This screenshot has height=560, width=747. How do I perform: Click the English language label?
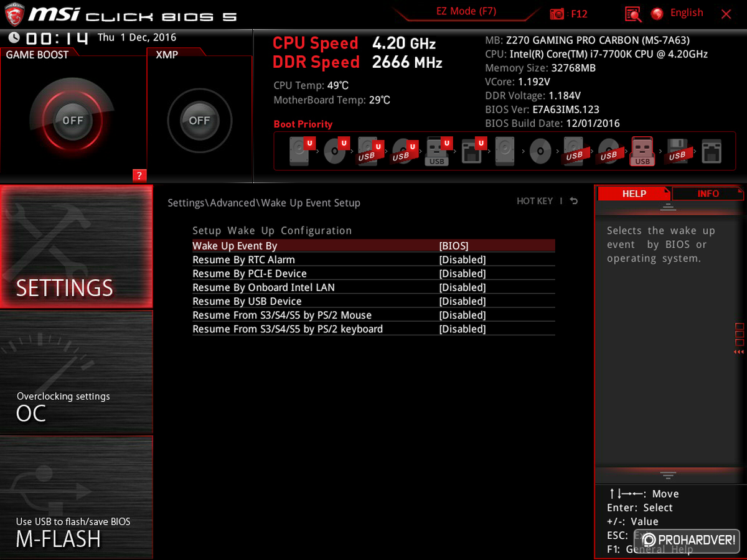pos(687,13)
